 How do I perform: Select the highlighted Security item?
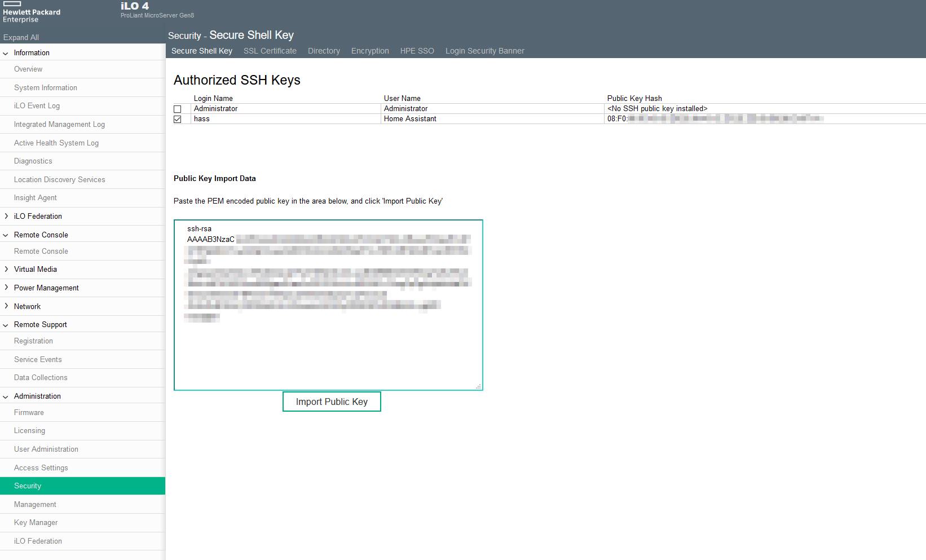click(x=82, y=486)
